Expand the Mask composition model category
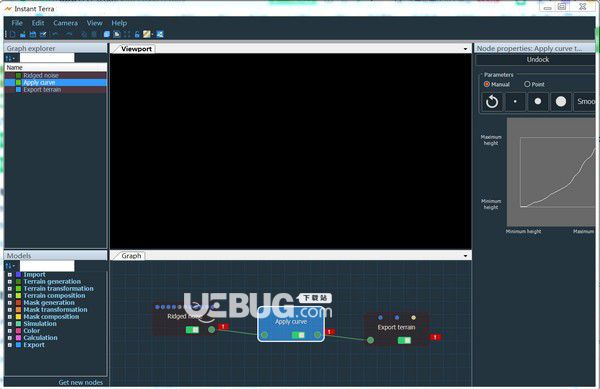The height and width of the screenshot is (389, 600). tap(10, 317)
